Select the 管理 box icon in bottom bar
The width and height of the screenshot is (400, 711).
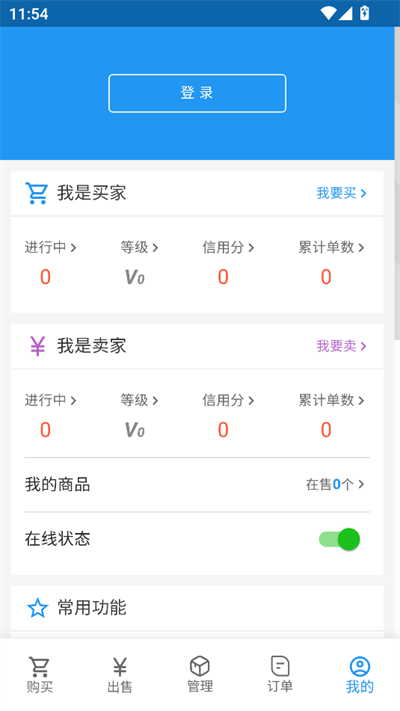coord(200,667)
